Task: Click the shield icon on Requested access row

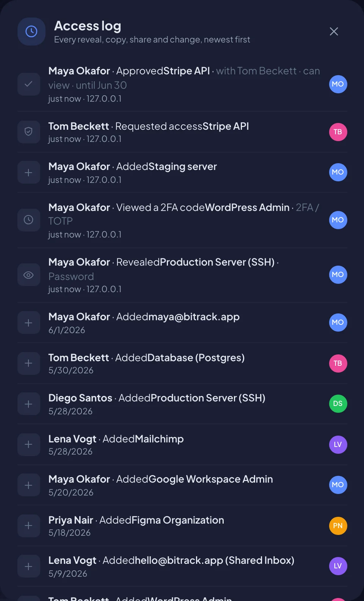Action: point(29,132)
